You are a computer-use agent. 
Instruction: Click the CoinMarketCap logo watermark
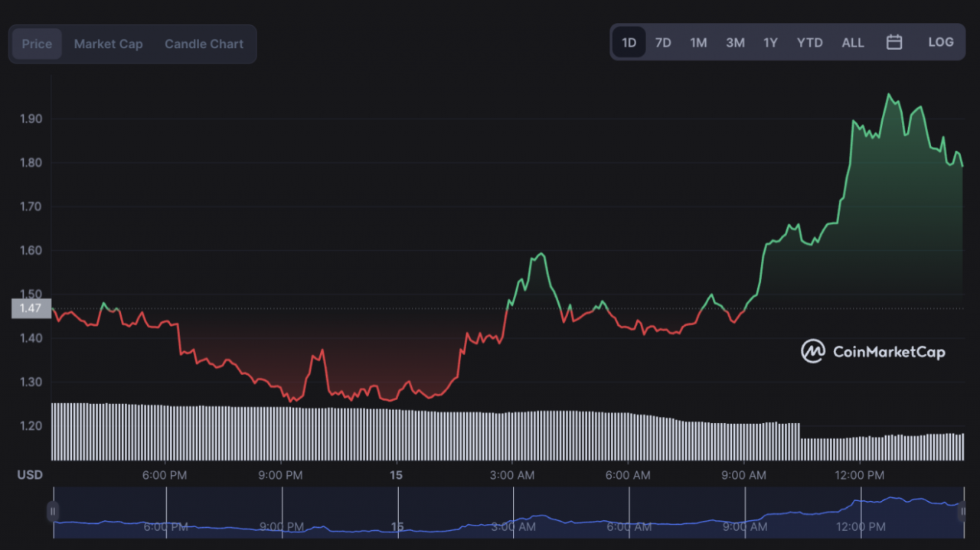873,352
